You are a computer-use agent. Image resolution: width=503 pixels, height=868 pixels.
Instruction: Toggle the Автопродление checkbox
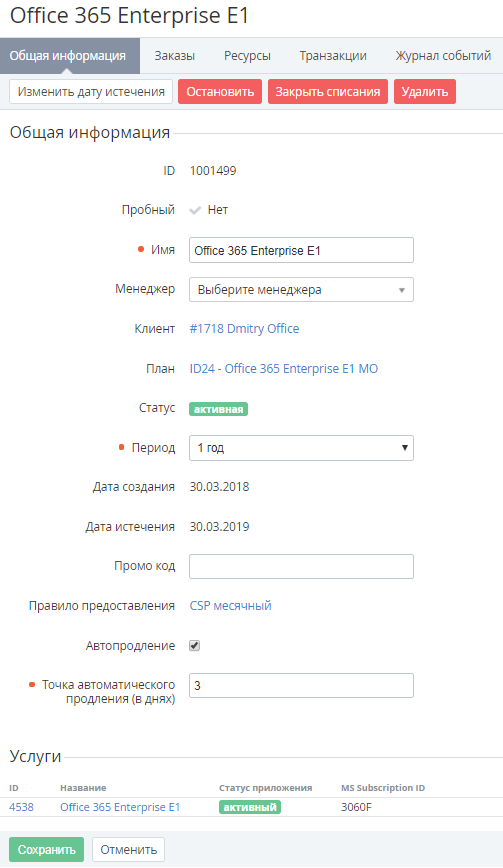(194, 645)
